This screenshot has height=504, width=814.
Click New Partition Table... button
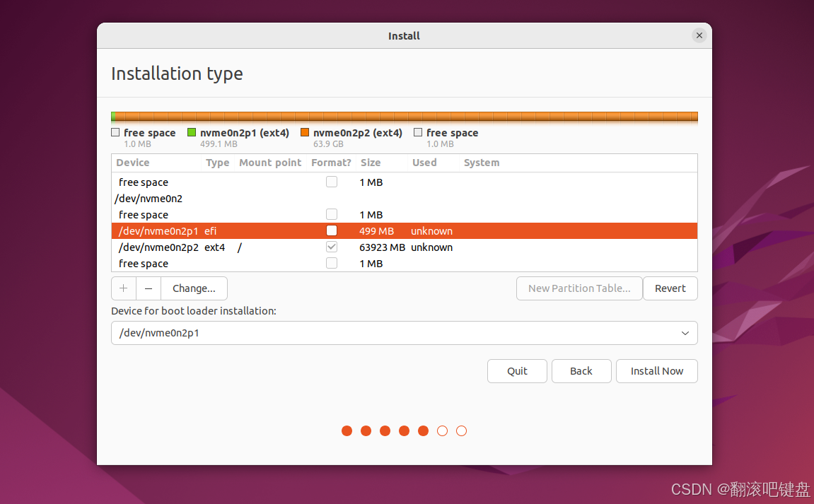click(x=579, y=288)
